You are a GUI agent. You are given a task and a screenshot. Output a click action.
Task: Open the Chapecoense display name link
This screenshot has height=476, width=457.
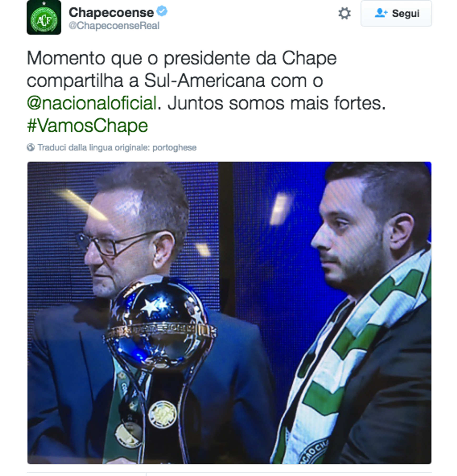coord(111,12)
